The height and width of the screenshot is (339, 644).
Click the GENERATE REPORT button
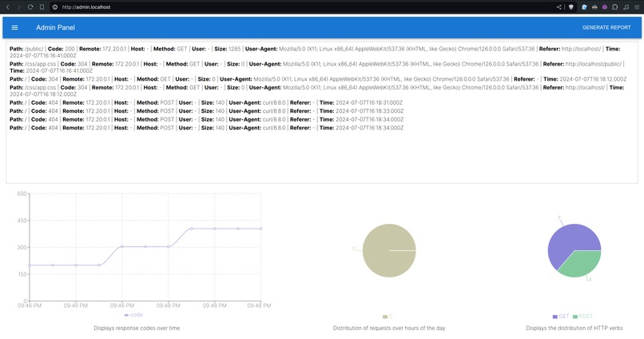pyautogui.click(x=606, y=27)
